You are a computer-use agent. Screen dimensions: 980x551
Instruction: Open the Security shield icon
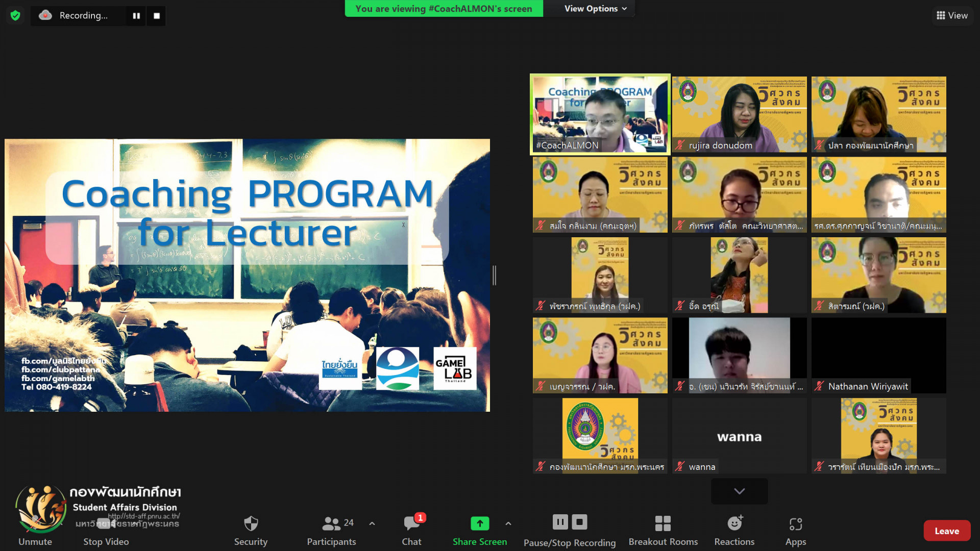[251, 524]
